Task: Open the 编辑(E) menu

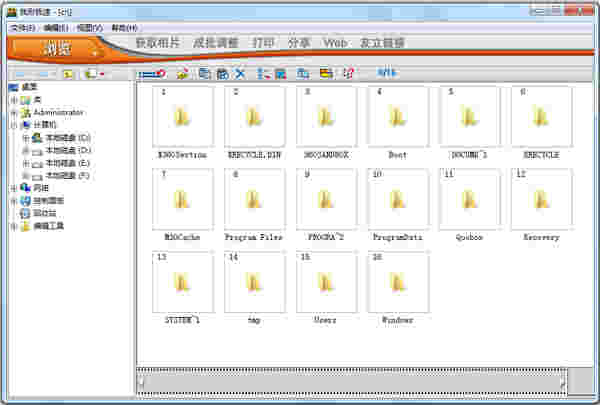Action: click(x=56, y=28)
